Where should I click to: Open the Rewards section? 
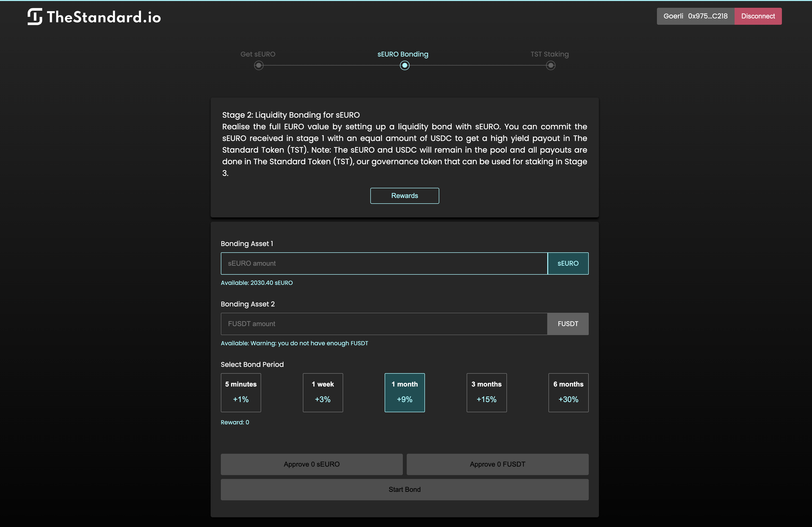(405, 196)
